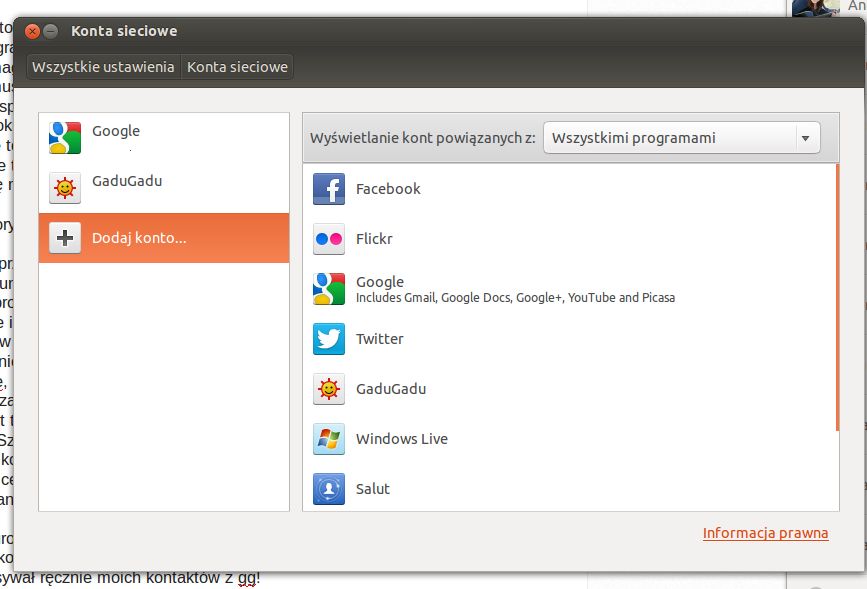This screenshot has width=867, height=589.
Task: Click the dropdown arrow of the programs filter
Action: coord(806,138)
